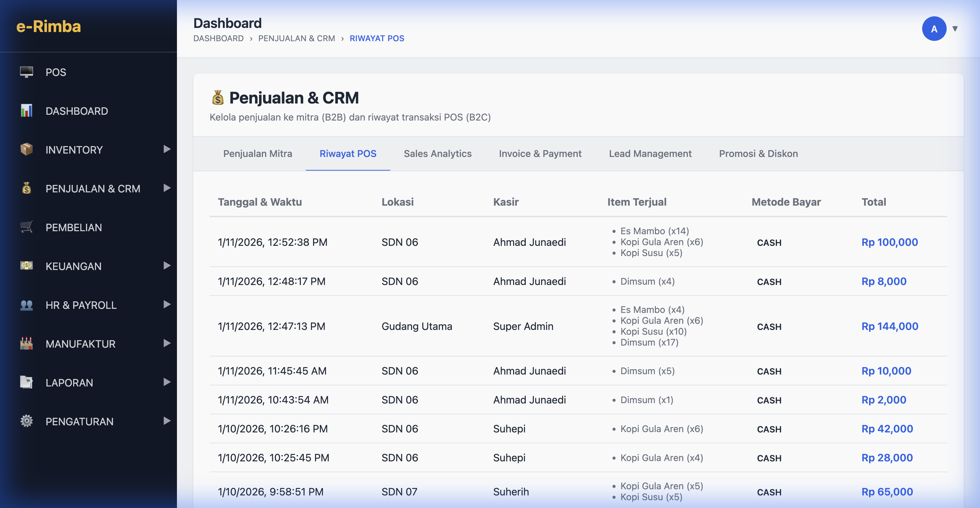Image resolution: width=980 pixels, height=508 pixels.
Task: Select the Promosi & Diskon tab
Action: [758, 154]
